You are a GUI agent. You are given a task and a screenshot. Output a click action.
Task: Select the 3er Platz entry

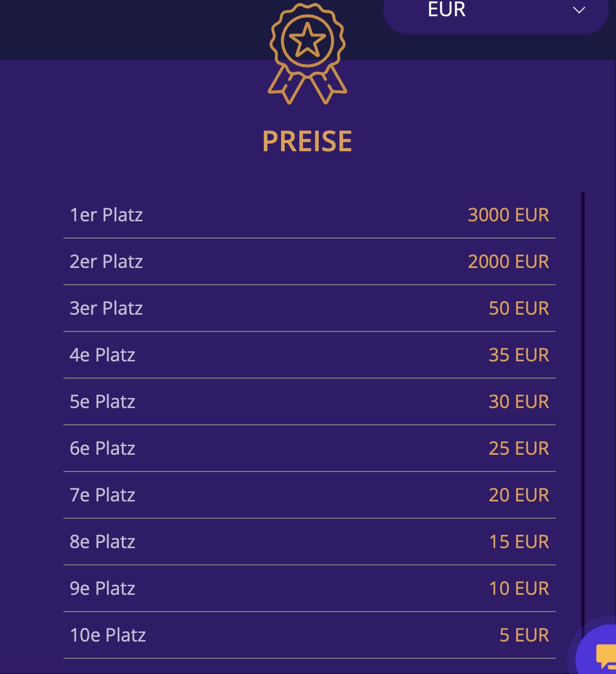tap(310, 308)
